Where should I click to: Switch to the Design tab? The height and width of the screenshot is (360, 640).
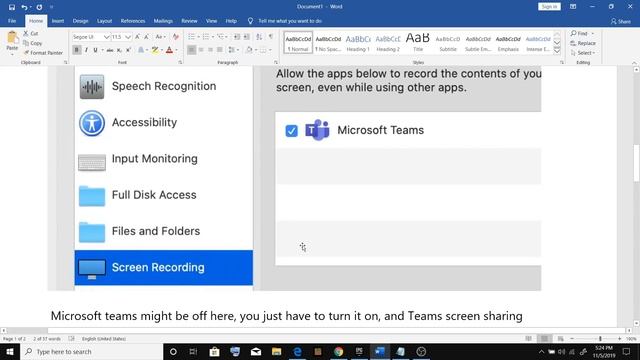click(80, 21)
